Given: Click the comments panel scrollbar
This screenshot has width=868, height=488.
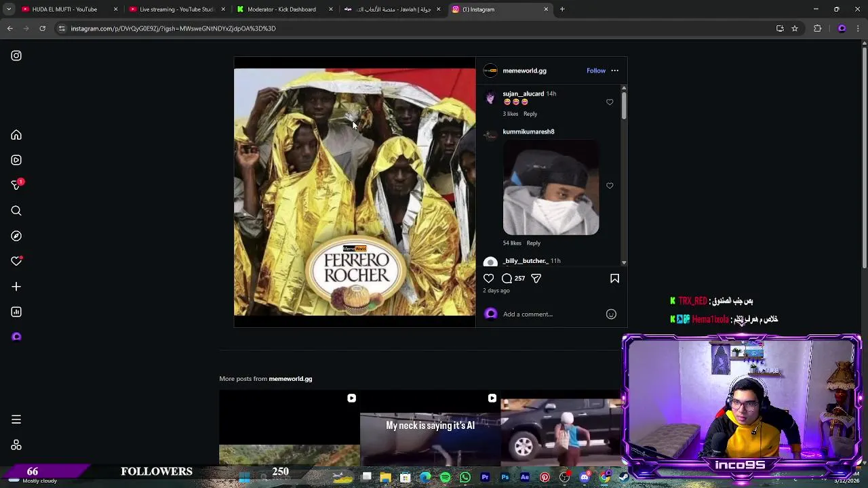Looking at the screenshot, I should (x=624, y=105).
